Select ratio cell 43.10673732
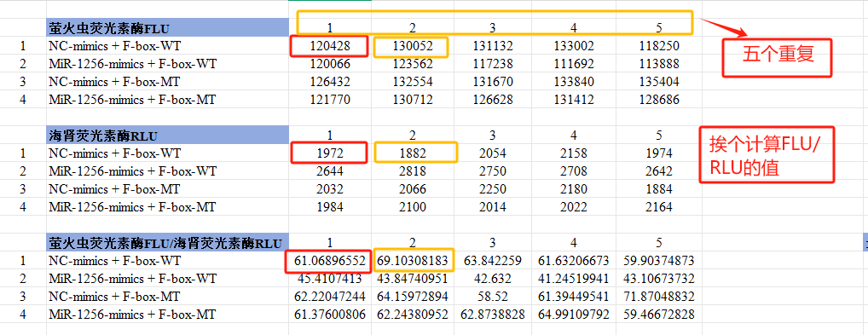Image resolution: width=868 pixels, height=335 pixels. [x=659, y=279]
